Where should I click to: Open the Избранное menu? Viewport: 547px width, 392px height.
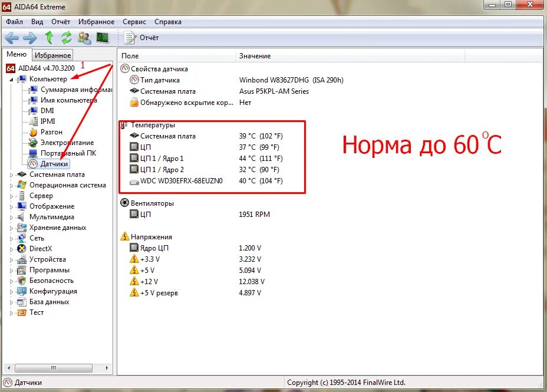(96, 22)
